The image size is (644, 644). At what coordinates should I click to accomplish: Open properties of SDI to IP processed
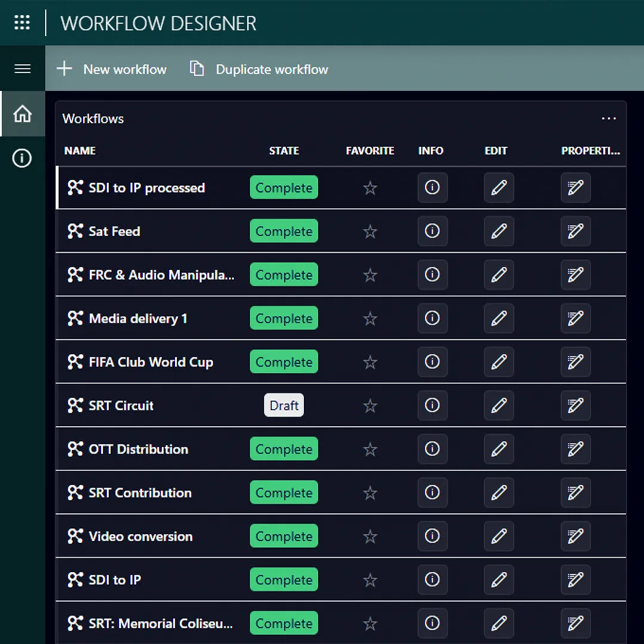575,187
